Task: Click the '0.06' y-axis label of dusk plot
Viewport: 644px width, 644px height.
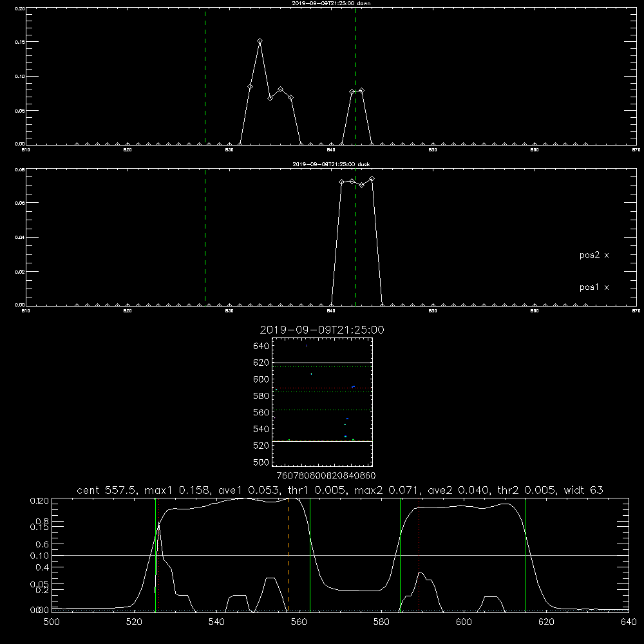Action: (x=20, y=203)
